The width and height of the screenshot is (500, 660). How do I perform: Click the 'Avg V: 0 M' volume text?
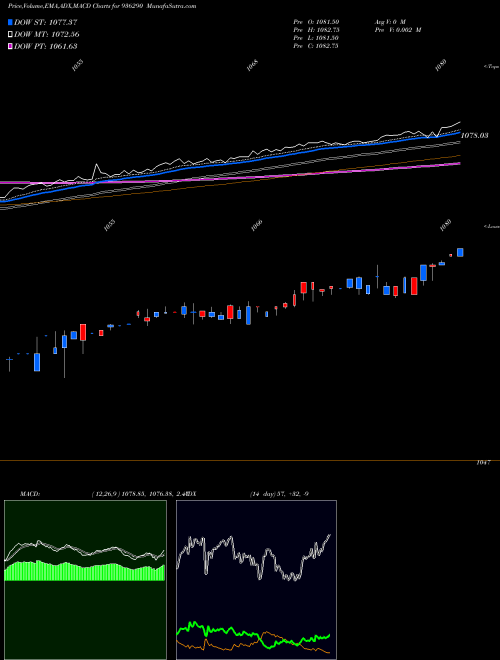pos(390,21)
